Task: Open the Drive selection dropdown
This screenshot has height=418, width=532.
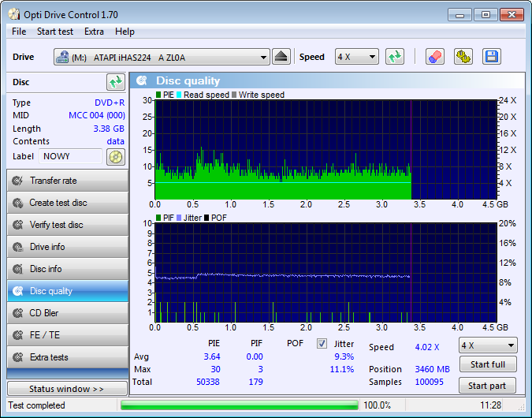Action: pos(162,57)
